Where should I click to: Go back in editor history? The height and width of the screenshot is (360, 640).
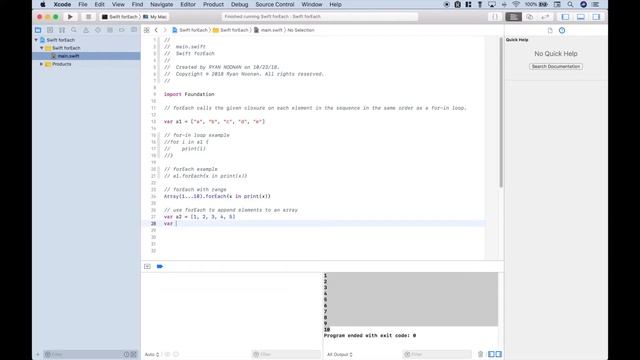coord(156,30)
